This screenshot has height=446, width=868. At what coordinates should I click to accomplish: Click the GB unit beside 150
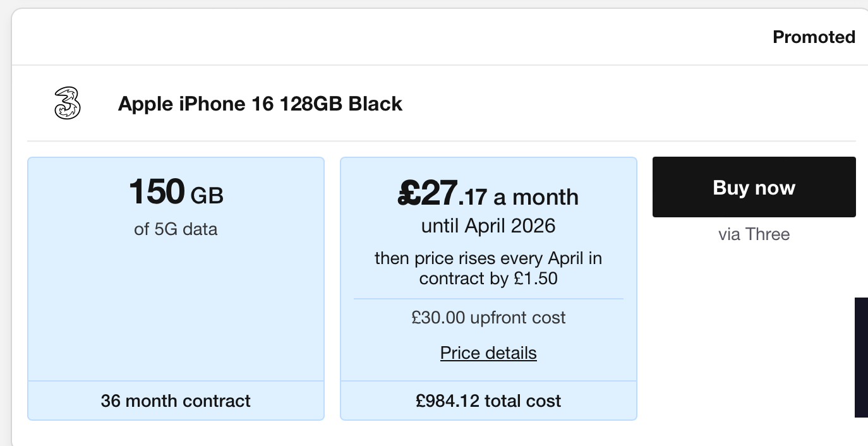coord(207,196)
